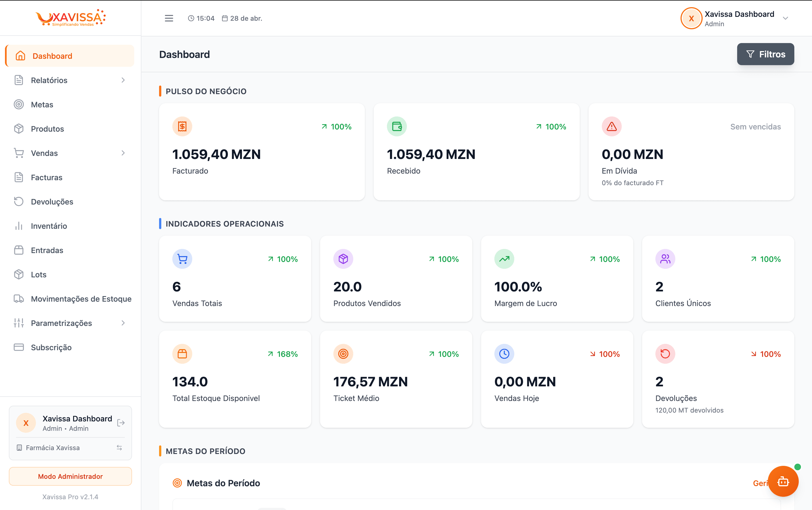Screen dimensions: 812x510
Task: Open the Parametrizações sidebar item
Action: 70,323
